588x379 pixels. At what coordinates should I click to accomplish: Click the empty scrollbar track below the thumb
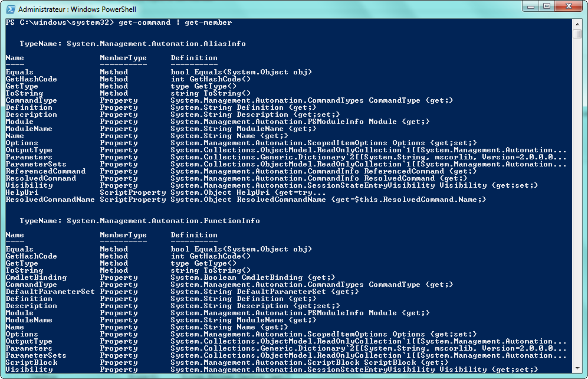coord(577,207)
